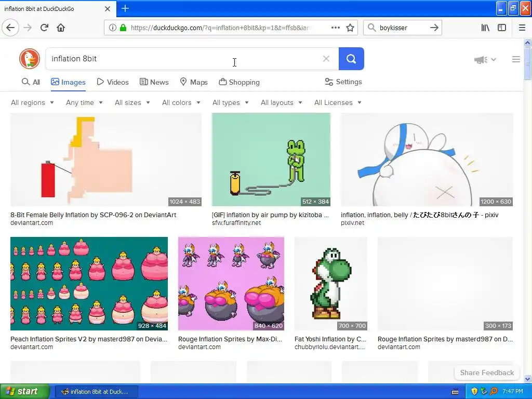Open page actions three-dot menu
The width and height of the screenshot is (532, 399).
tap(335, 28)
